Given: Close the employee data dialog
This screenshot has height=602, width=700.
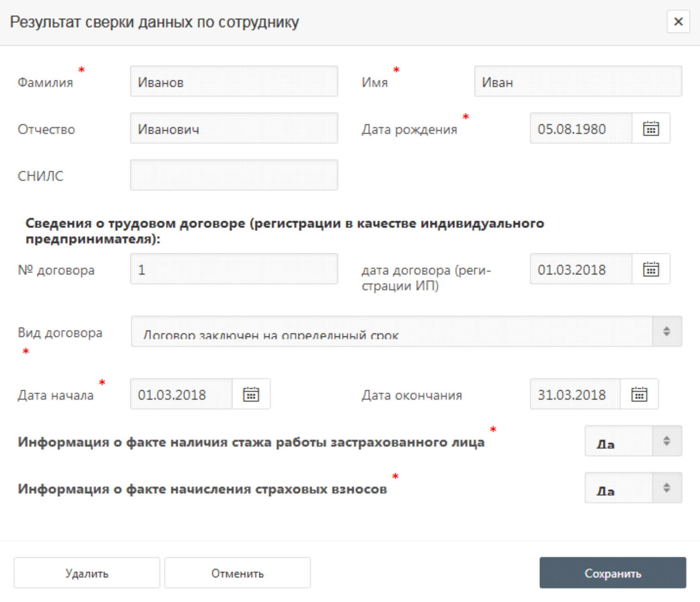Looking at the screenshot, I should 678,21.
